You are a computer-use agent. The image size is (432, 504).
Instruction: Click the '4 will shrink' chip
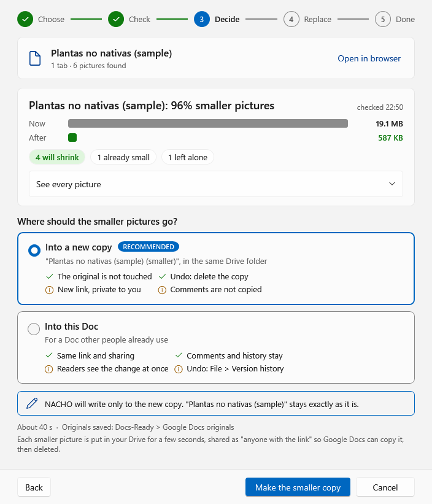(x=57, y=157)
